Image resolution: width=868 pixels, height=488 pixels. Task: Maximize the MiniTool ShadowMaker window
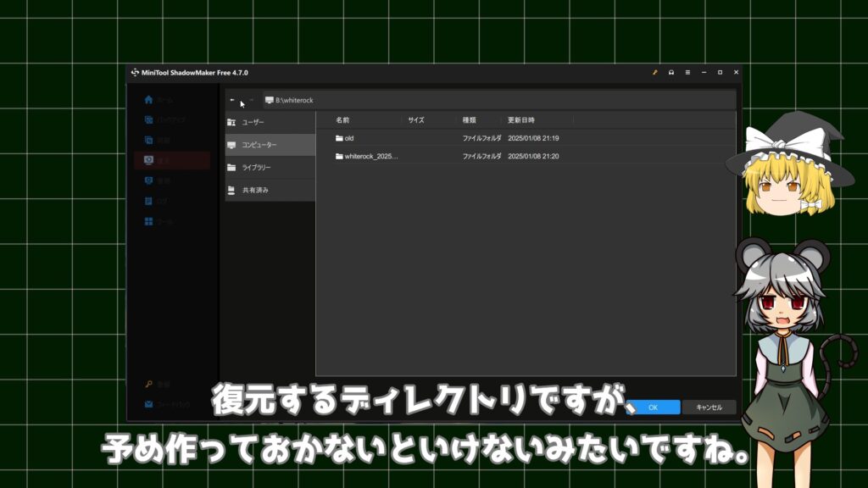(720, 73)
